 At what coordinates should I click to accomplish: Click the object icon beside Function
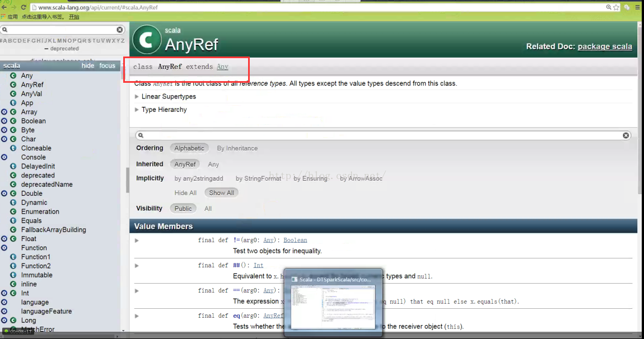[x=4, y=248]
